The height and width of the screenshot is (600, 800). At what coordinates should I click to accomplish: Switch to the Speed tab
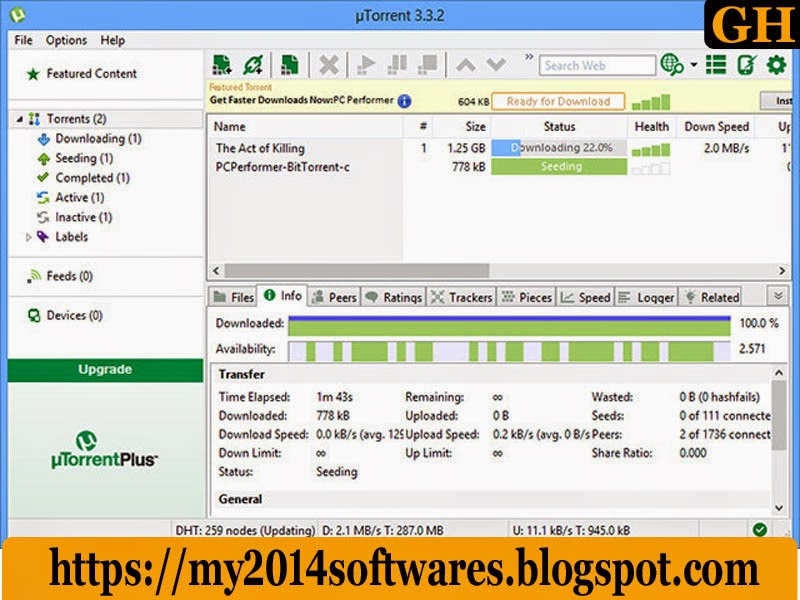[585, 297]
